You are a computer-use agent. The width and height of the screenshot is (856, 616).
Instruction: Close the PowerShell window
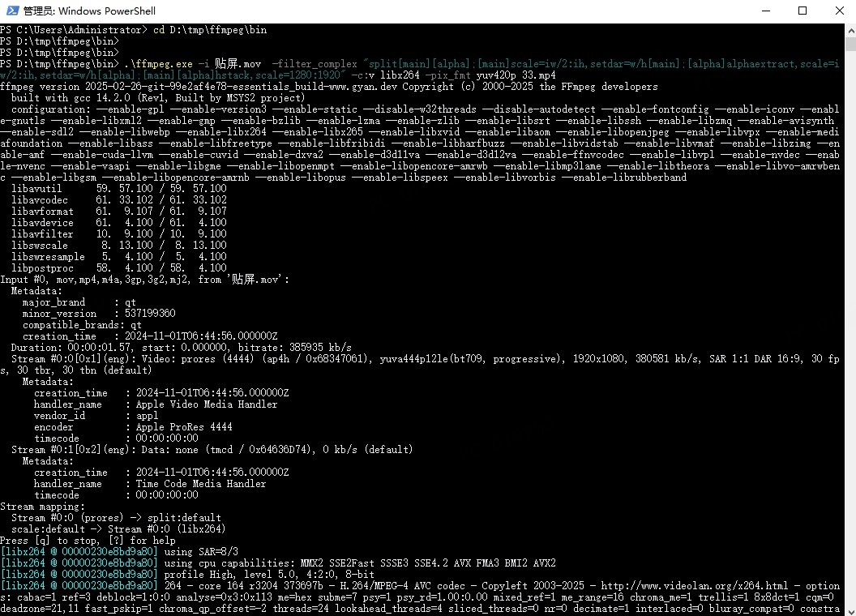tap(839, 11)
